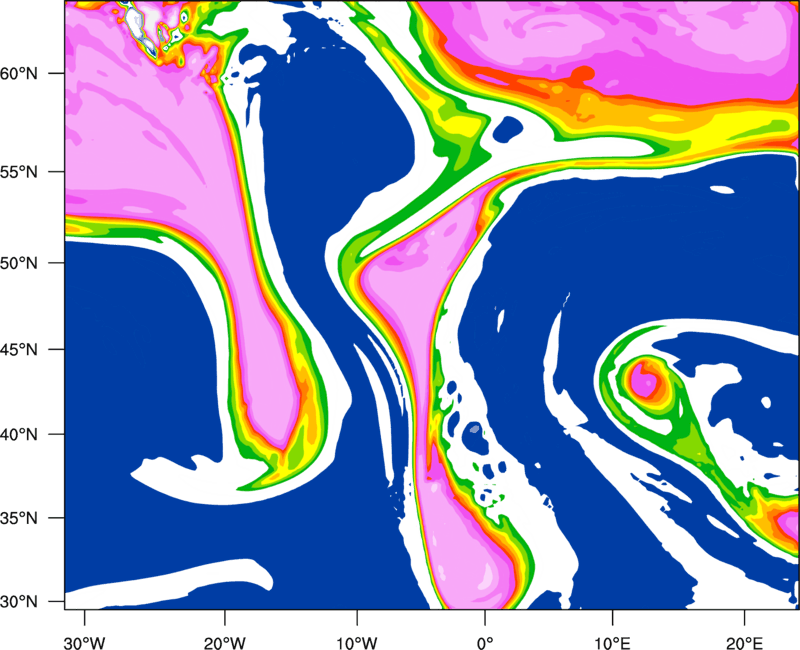Click the 60°N latitude label
The height and width of the screenshot is (650, 800).
[x=19, y=73]
